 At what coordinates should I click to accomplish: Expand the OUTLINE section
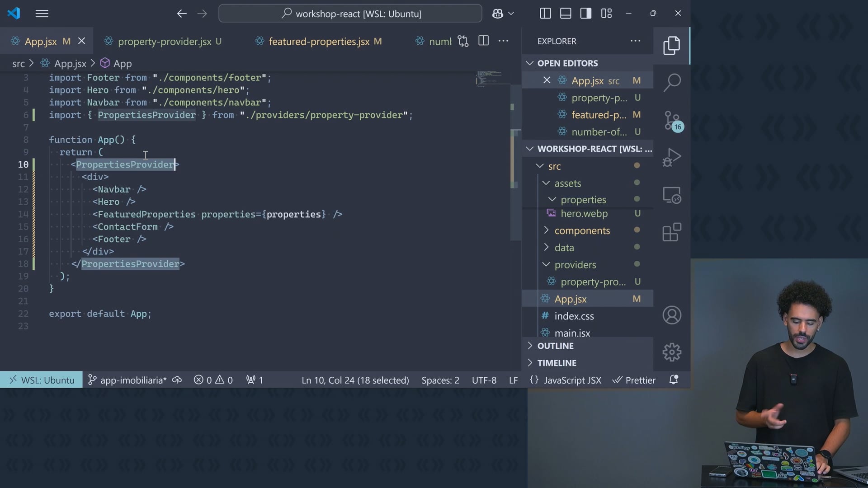point(555,346)
